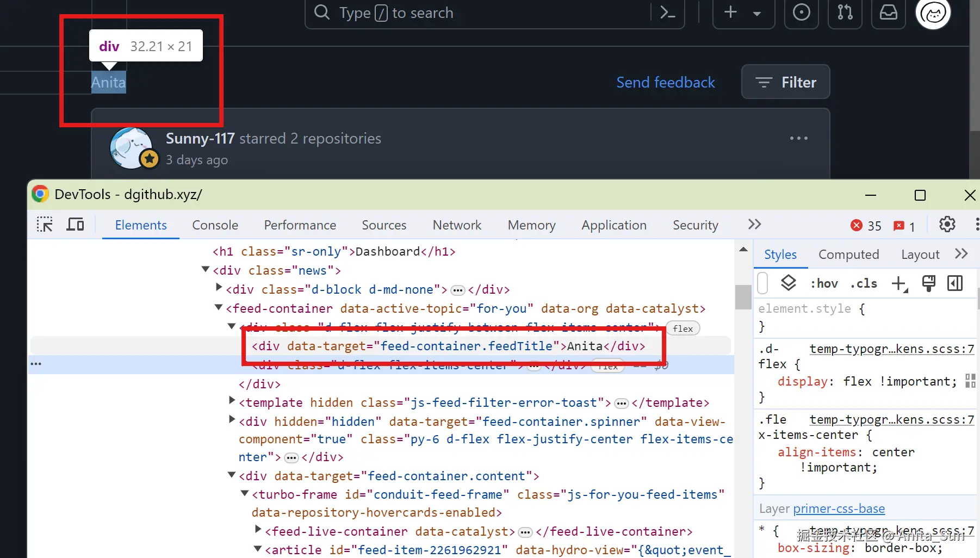980x558 pixels.
Task: Open the GitHub command palette icon
Action: (x=667, y=13)
